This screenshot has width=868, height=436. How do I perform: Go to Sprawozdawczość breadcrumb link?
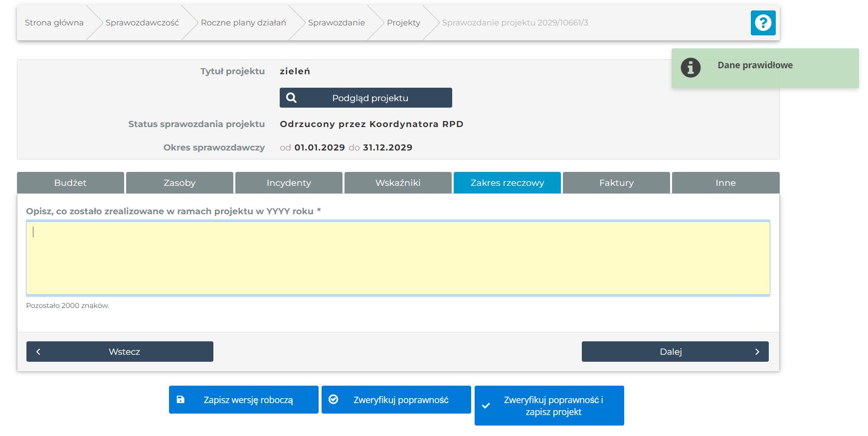[142, 23]
